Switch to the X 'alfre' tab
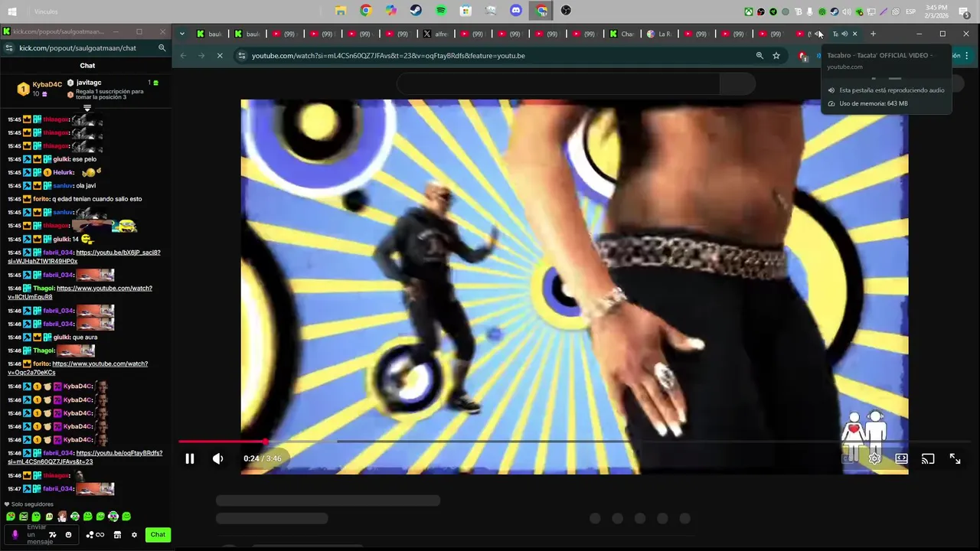This screenshot has width=980, height=551. [436, 34]
